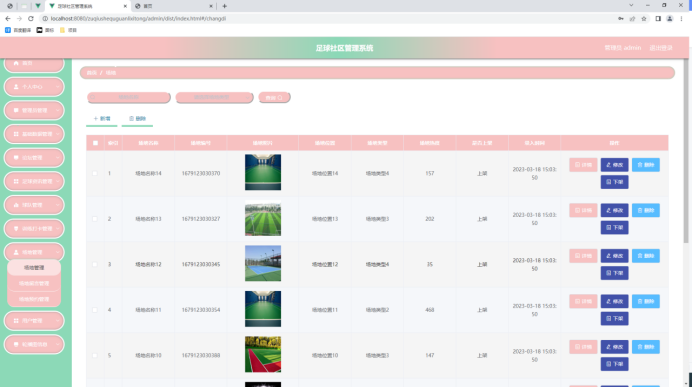The height and width of the screenshot is (388, 692).
Task: Expand the 基础数据管理 menu chevron
Action: (x=58, y=134)
